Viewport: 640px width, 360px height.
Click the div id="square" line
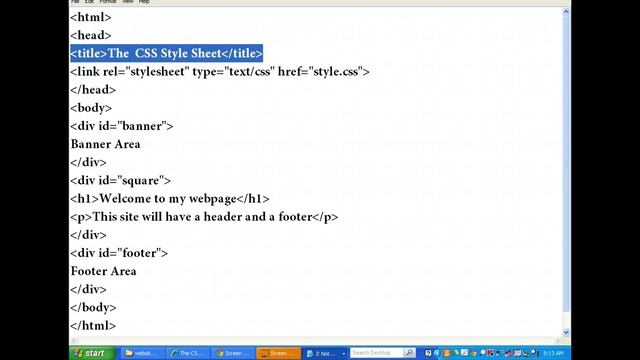120,180
